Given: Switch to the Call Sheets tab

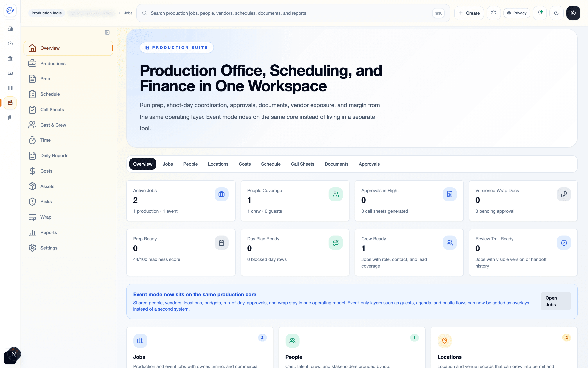Looking at the screenshot, I should pyautogui.click(x=302, y=164).
